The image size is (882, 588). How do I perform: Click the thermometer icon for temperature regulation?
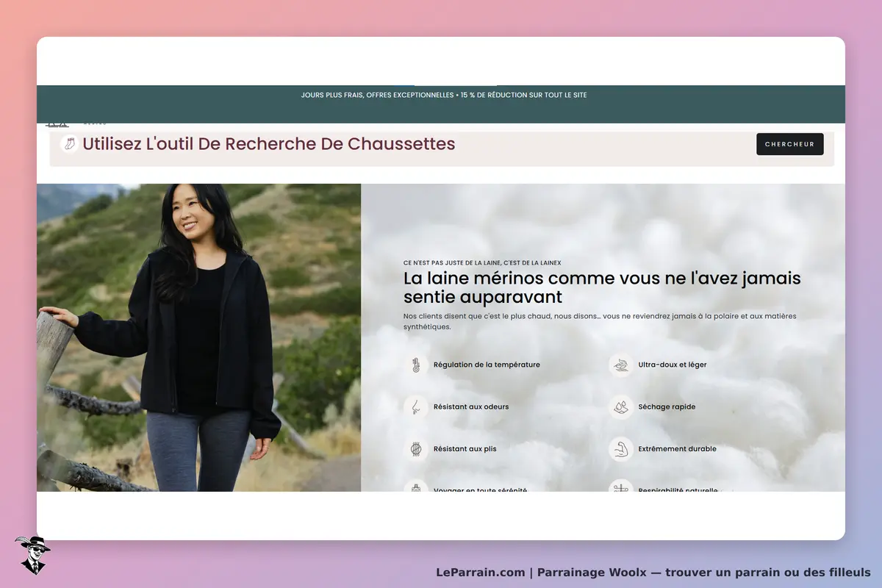tap(416, 365)
